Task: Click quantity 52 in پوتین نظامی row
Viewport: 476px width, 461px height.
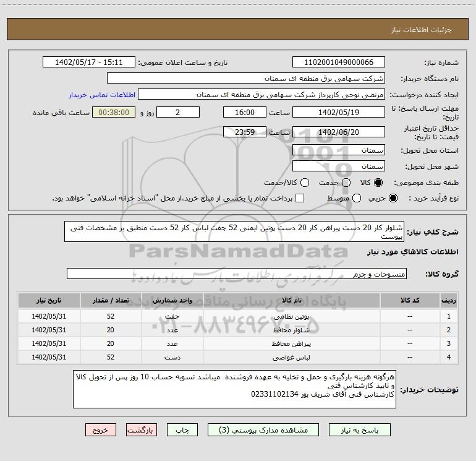Action: tap(111, 316)
